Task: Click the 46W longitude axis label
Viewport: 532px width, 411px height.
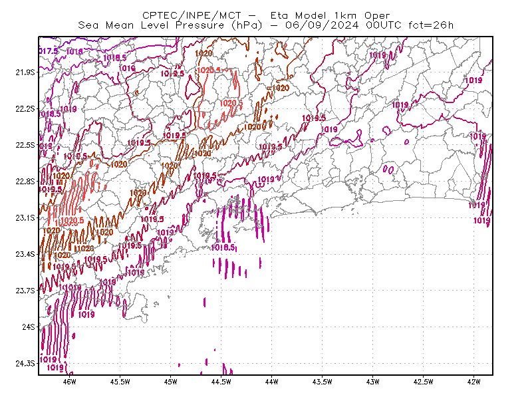Action: click(x=70, y=382)
